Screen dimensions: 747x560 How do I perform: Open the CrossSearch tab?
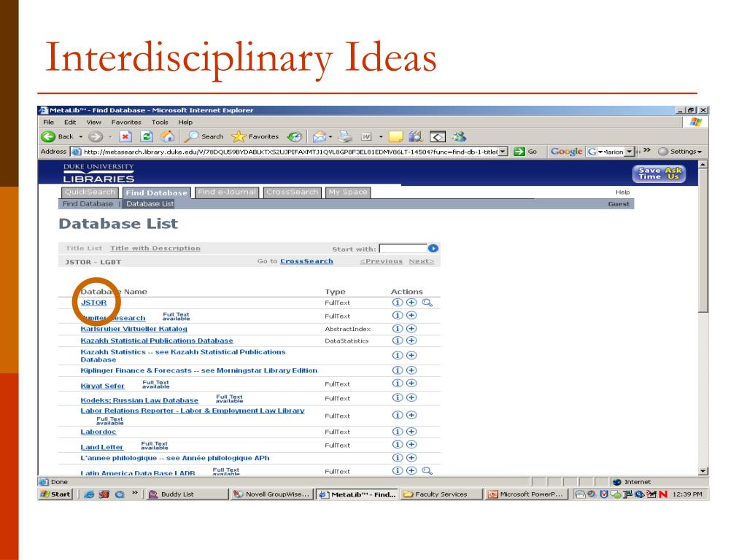pyautogui.click(x=292, y=192)
